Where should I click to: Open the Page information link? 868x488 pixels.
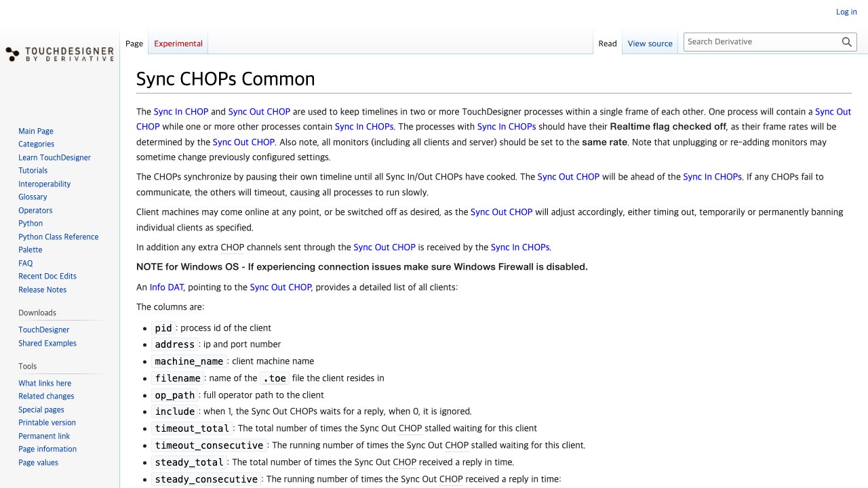[x=47, y=449]
